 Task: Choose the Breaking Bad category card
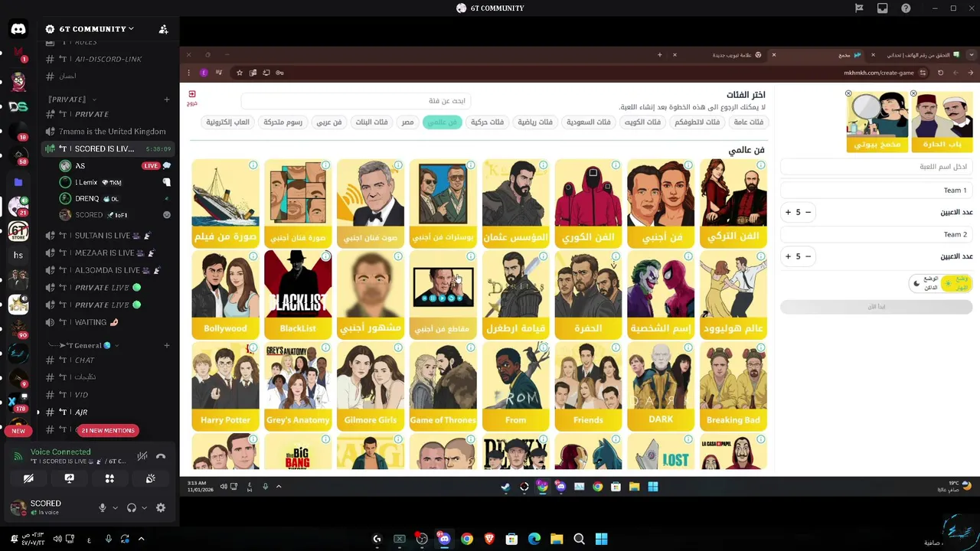tap(733, 385)
